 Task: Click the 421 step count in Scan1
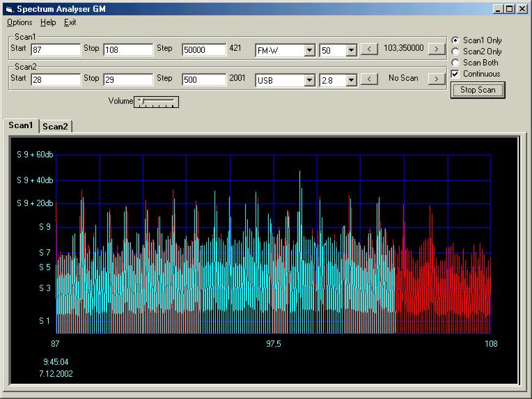pyautogui.click(x=235, y=48)
